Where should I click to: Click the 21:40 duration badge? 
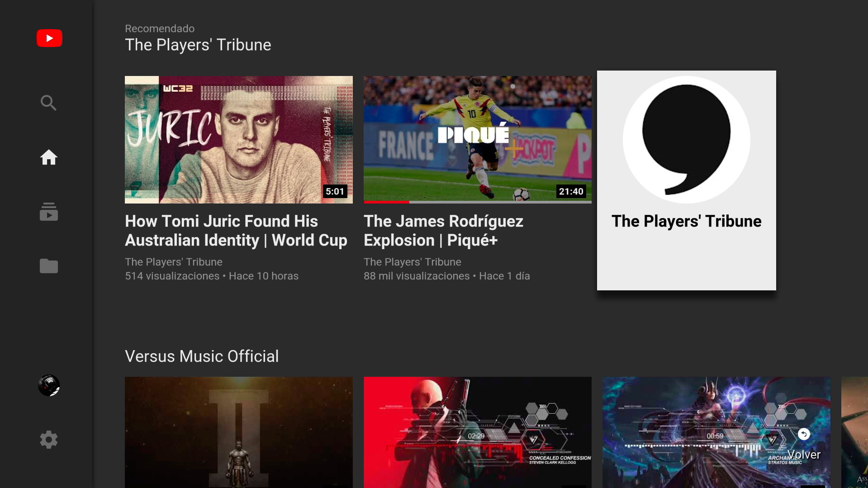coord(571,191)
